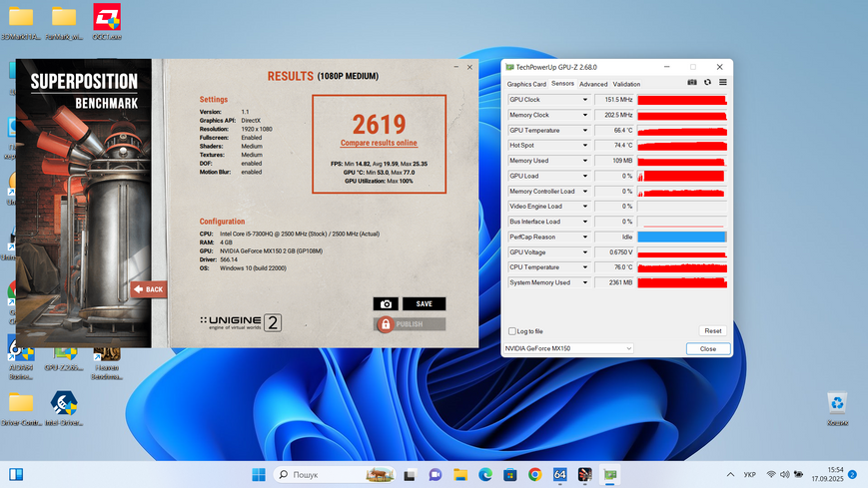The image size is (868, 488).
Task: Open the OCCT.exe desktop icon
Action: point(107,22)
